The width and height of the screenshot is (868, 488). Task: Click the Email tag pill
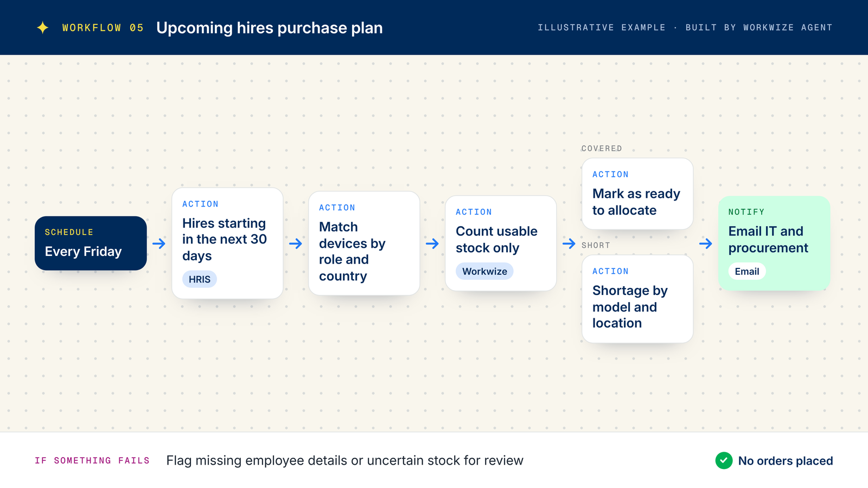point(747,271)
